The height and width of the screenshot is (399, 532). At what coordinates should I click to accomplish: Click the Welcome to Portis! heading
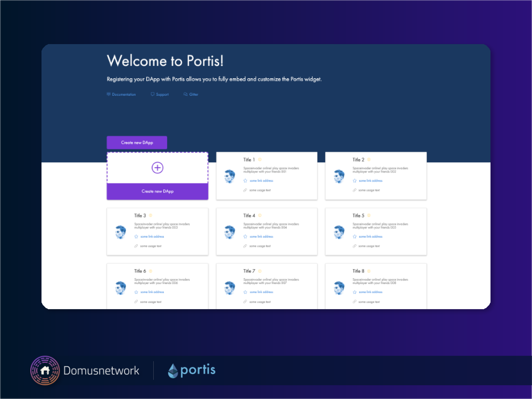point(165,61)
